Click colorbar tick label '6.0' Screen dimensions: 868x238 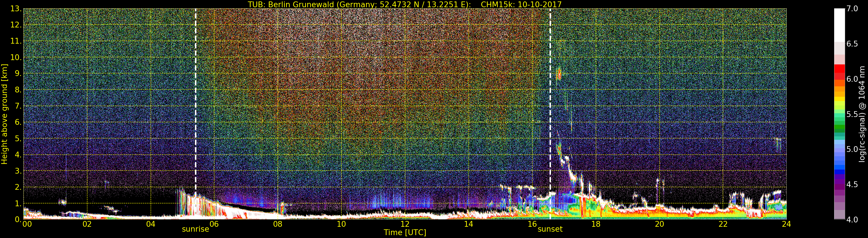(x=852, y=79)
